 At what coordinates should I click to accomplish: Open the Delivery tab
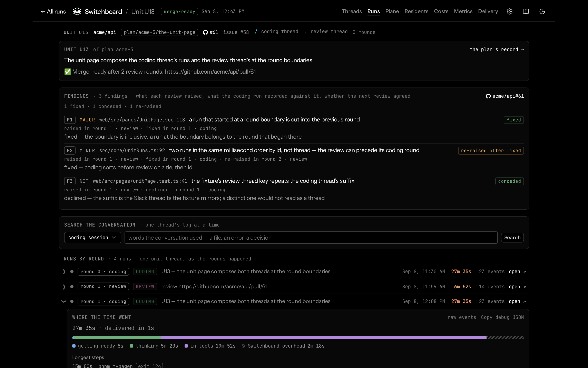coord(488,11)
